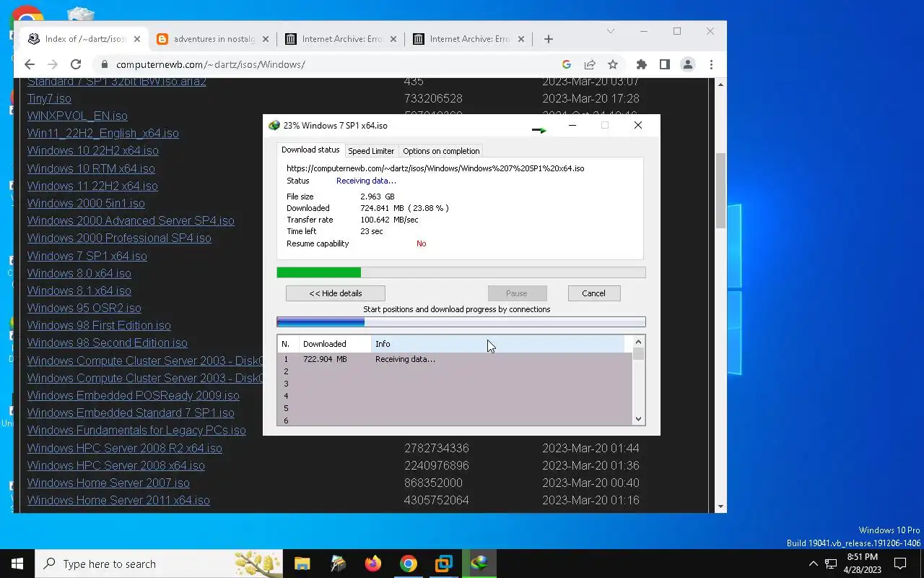Click Hide details button

coord(336,293)
